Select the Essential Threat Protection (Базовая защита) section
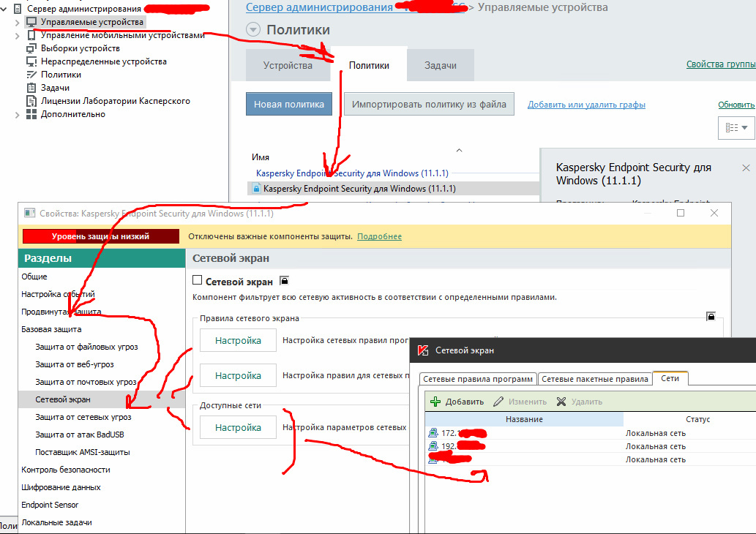The image size is (756, 534). [51, 329]
